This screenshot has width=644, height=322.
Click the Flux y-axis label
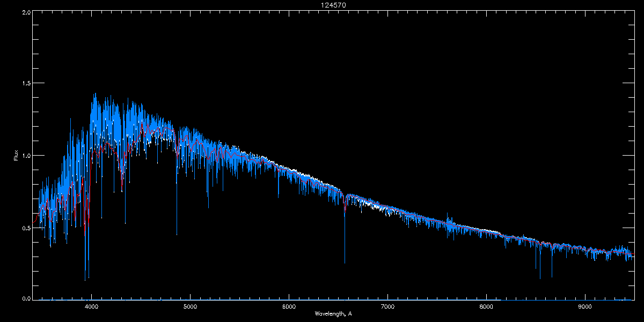[x=16, y=156]
